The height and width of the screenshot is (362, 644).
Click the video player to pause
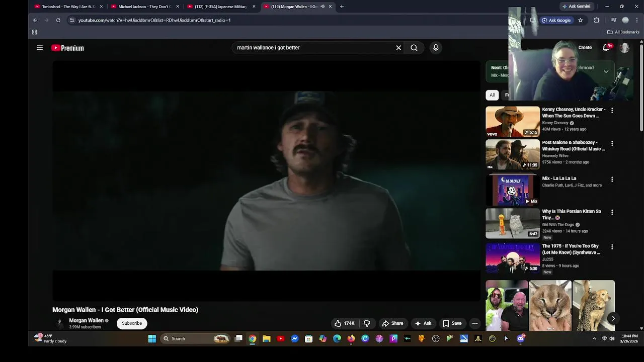click(267, 181)
